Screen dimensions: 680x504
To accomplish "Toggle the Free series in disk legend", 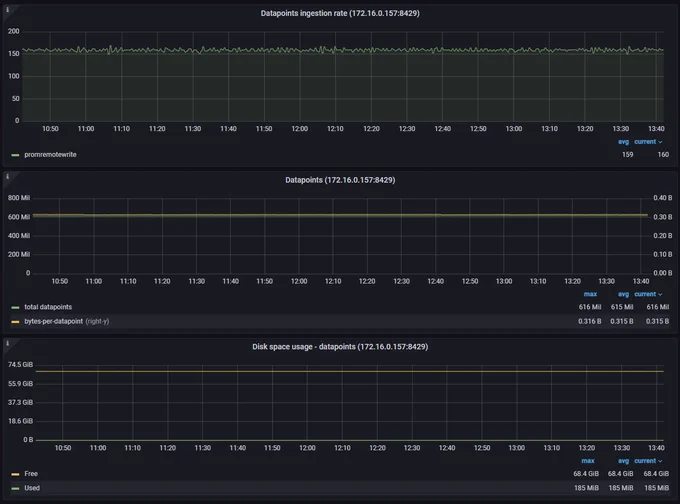I will 31,474.
